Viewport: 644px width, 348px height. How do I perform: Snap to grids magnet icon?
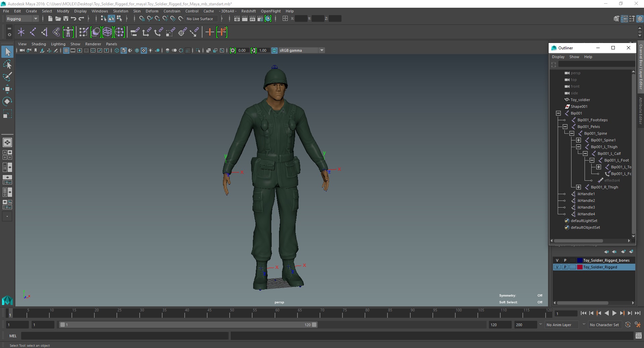pos(142,19)
